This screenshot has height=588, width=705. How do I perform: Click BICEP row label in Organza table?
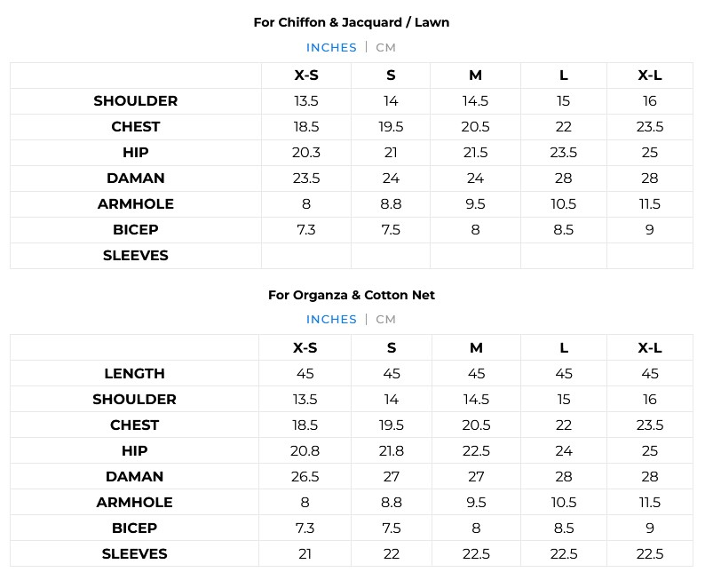tap(135, 528)
